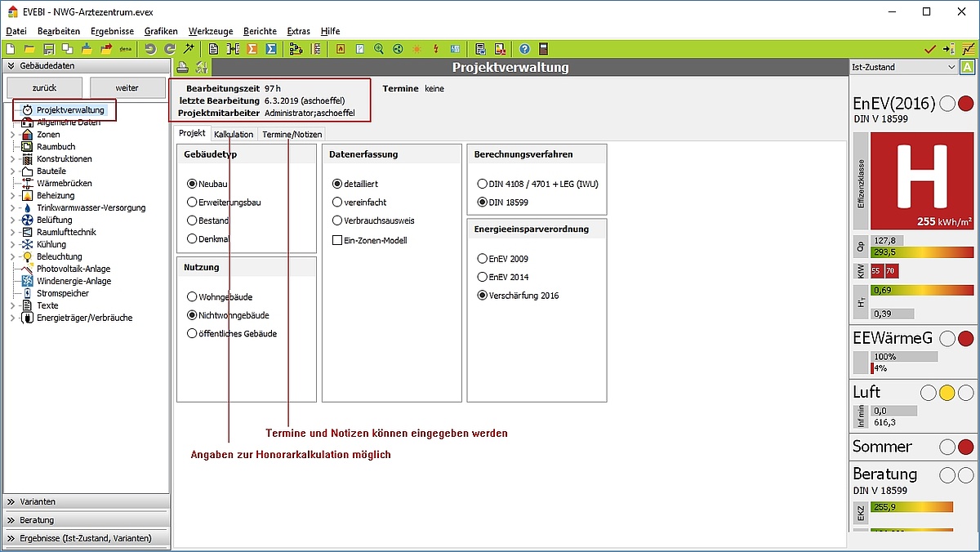This screenshot has width=980, height=552.
Task: Expand the Beratung panel section
Action: pyautogui.click(x=85, y=519)
